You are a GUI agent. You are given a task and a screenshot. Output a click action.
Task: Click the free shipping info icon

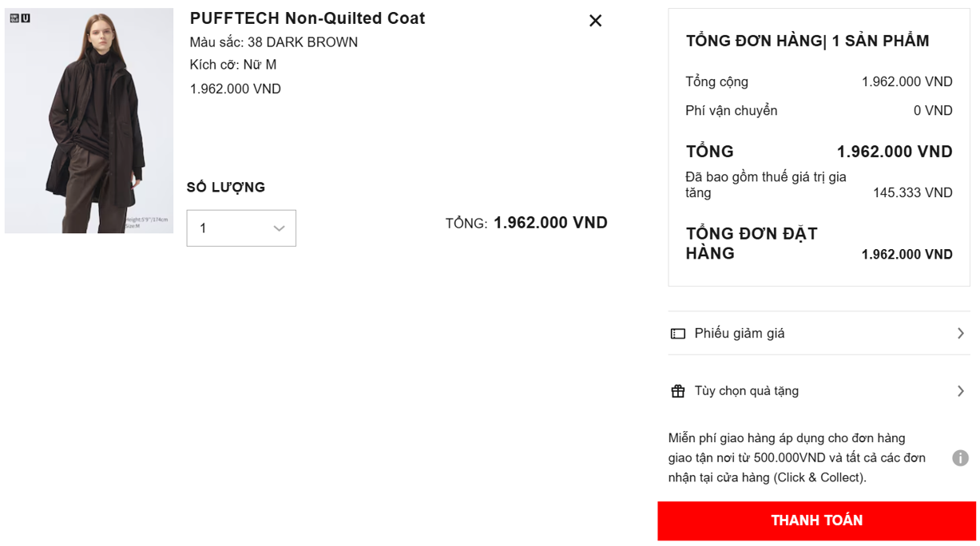(x=960, y=458)
